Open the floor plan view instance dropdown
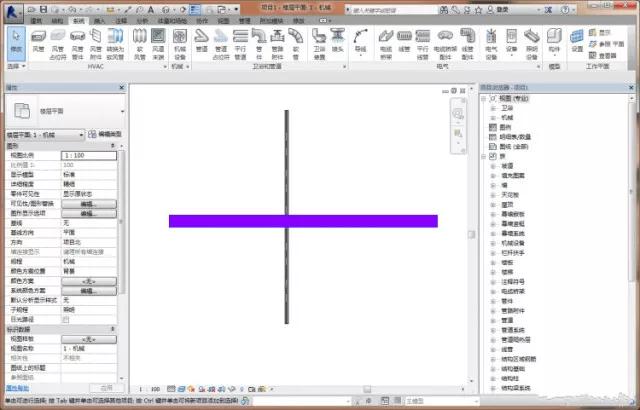Image resolution: width=640 pixels, height=410 pixels. tap(45, 135)
